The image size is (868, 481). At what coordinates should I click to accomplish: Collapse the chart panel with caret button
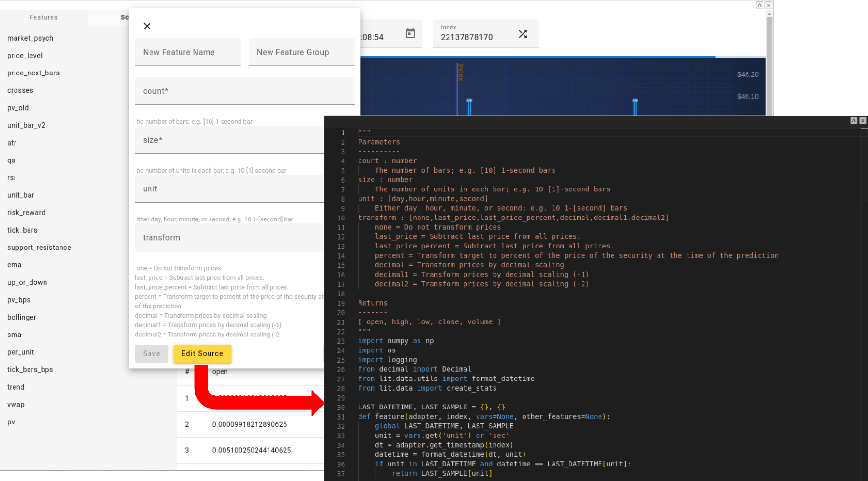(759, 5)
